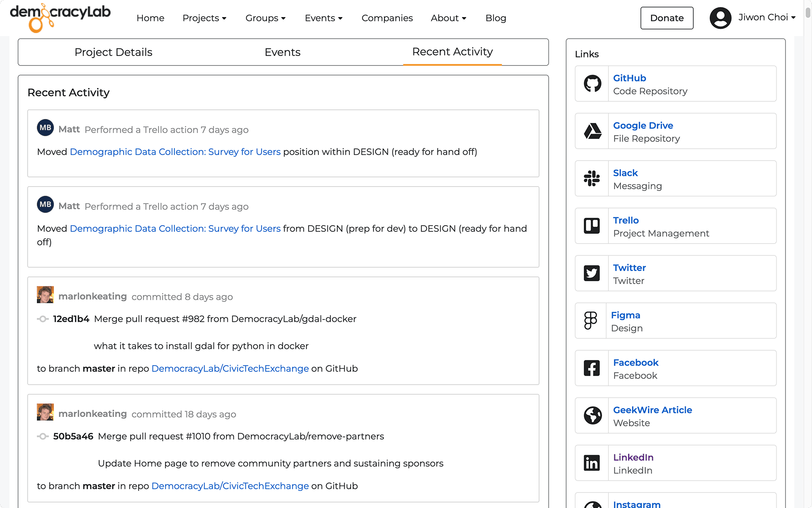Click the Twitter bird icon
The width and height of the screenshot is (812, 508).
[592, 273]
